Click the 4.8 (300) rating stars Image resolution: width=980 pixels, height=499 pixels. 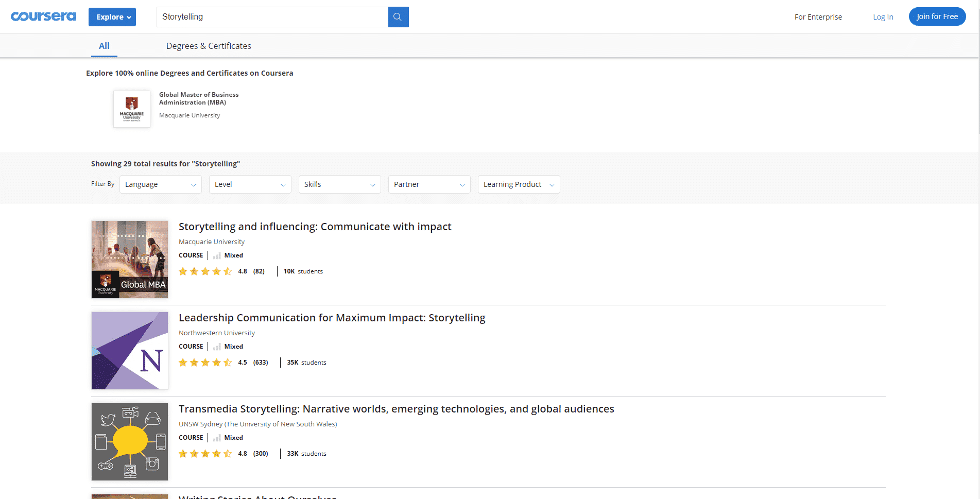205,454
